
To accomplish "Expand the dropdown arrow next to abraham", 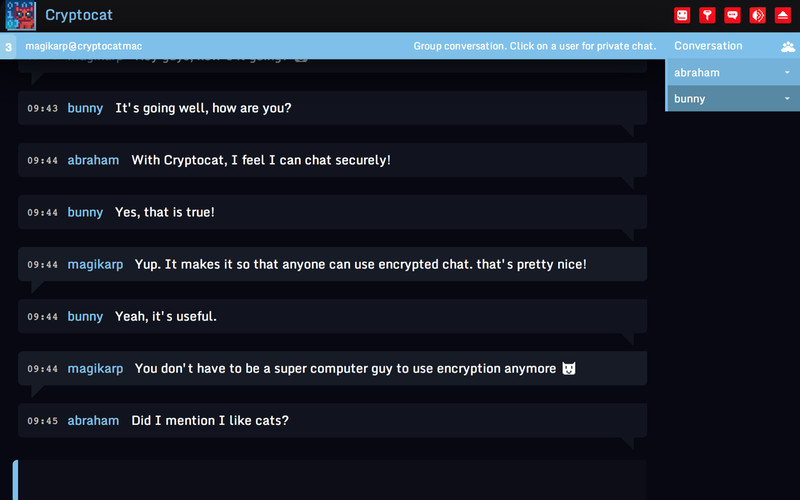I will pos(787,72).
